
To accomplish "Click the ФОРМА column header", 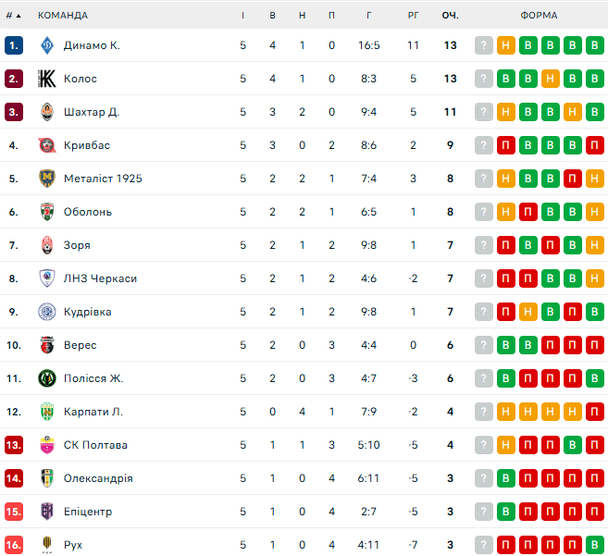I will coord(539,15).
